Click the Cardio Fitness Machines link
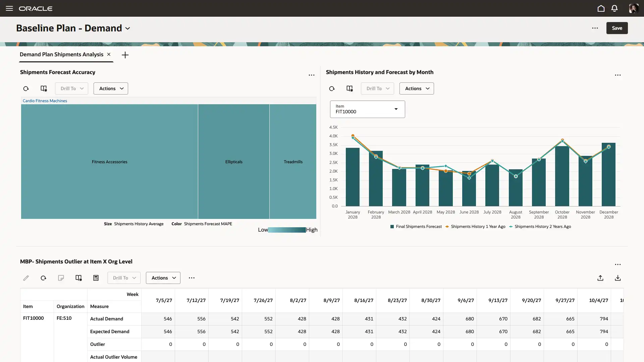 (x=45, y=101)
